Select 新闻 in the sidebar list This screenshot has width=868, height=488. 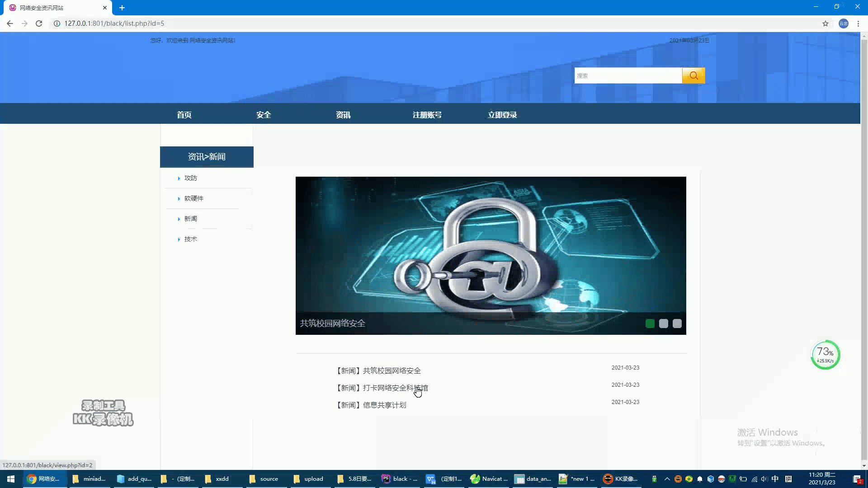pyautogui.click(x=190, y=219)
